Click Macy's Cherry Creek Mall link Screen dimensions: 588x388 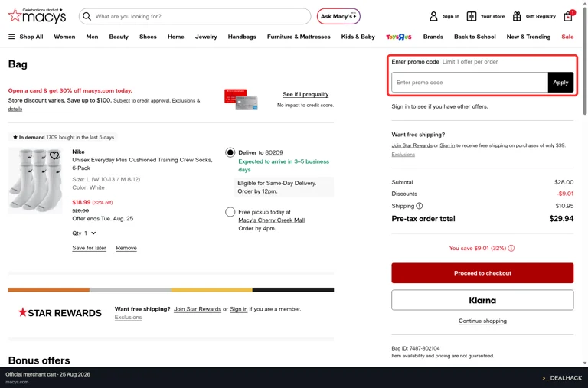pos(272,220)
